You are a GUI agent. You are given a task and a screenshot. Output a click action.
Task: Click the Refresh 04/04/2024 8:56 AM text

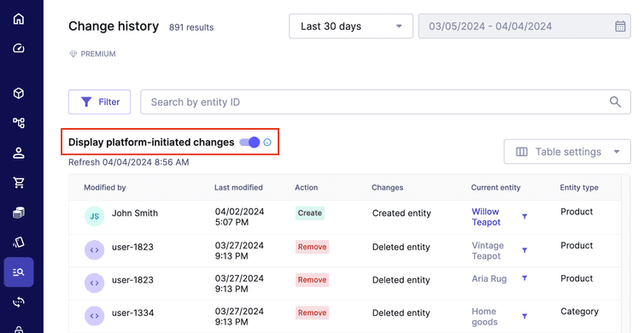[x=129, y=162]
